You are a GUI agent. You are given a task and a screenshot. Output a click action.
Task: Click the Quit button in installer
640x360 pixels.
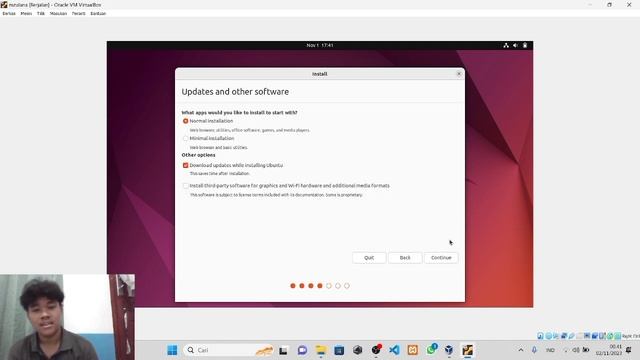point(369,258)
